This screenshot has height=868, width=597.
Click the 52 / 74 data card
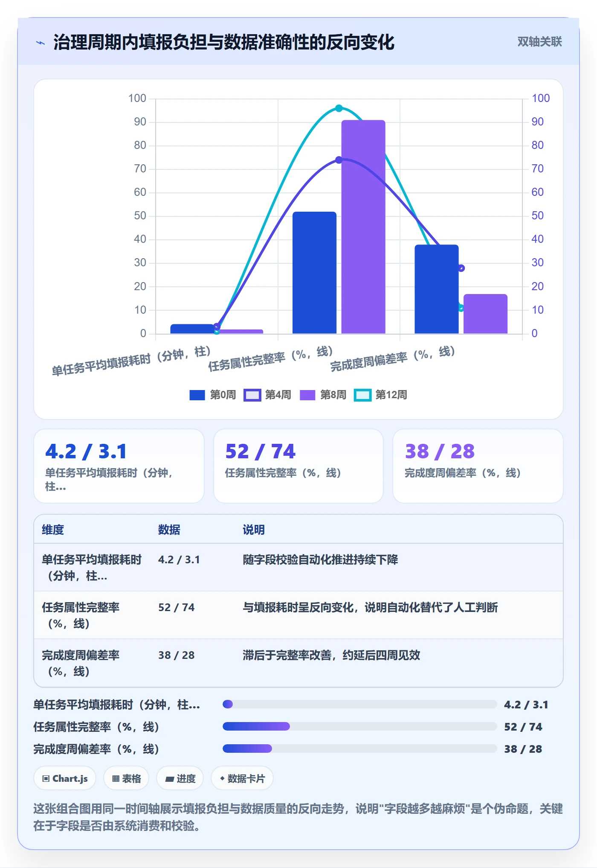298,466
